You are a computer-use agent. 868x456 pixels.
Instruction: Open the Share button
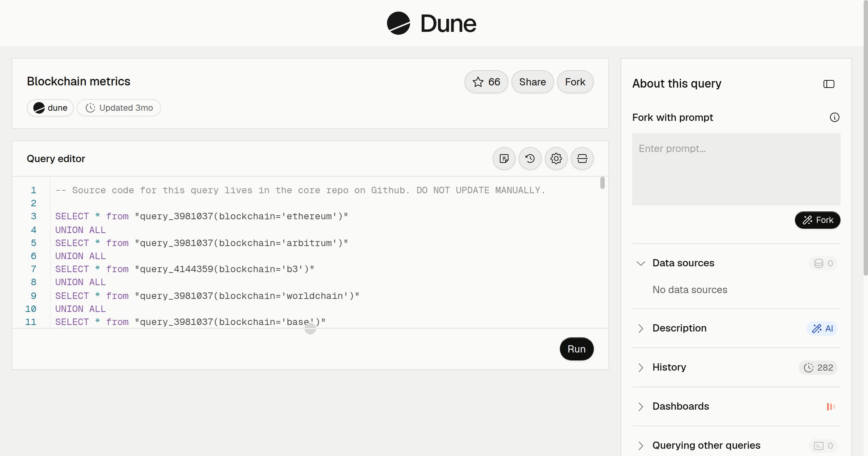(532, 82)
